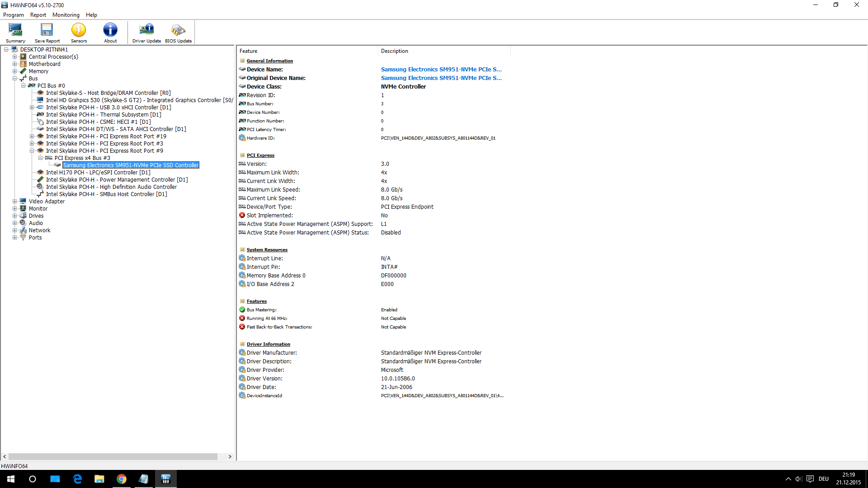The width and height of the screenshot is (868, 488).
Task: Click the tree scrollbar left arrow
Action: 5,457
